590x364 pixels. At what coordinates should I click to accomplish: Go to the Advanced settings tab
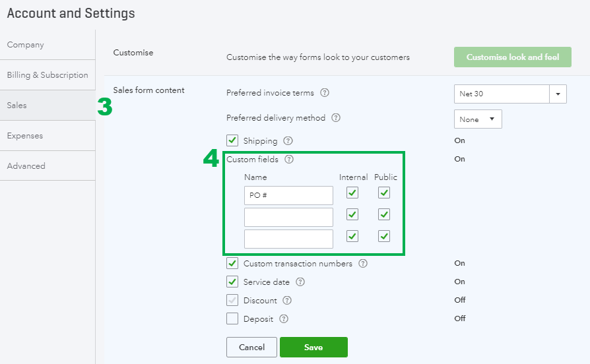(26, 166)
